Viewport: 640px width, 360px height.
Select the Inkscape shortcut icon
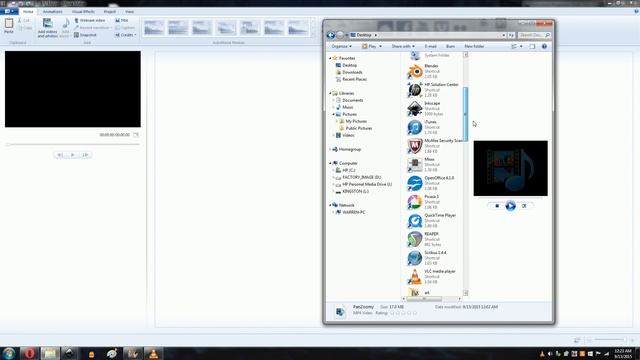(x=415, y=109)
